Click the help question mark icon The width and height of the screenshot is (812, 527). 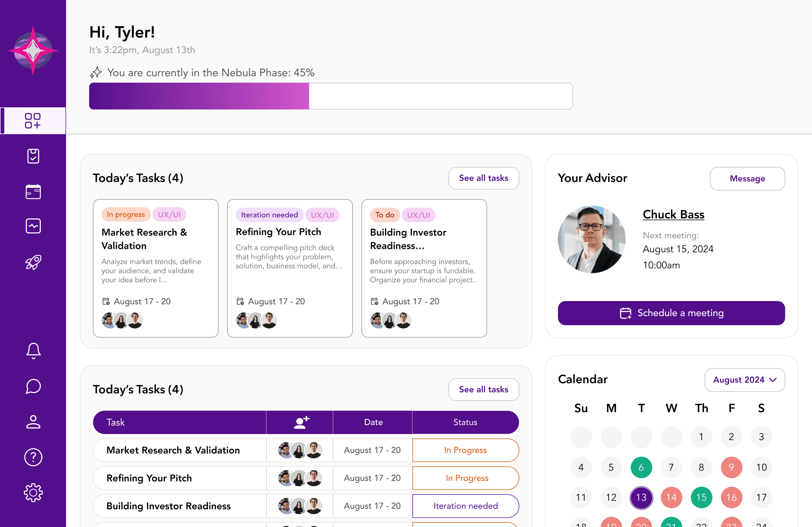coord(33,457)
